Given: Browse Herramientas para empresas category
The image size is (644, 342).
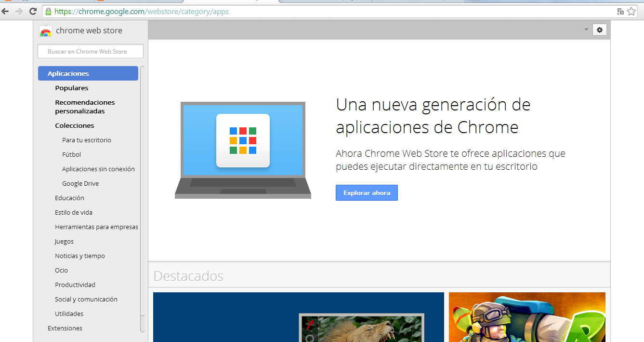Looking at the screenshot, I should [x=96, y=227].
